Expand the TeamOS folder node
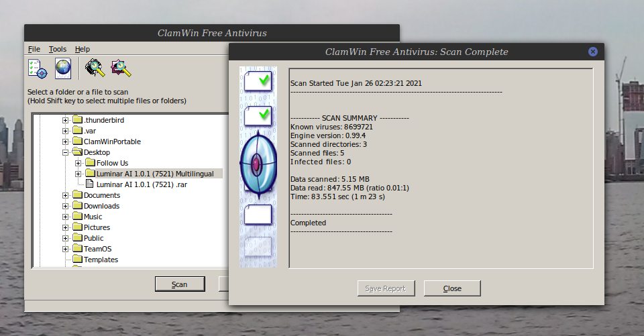 [x=65, y=249]
